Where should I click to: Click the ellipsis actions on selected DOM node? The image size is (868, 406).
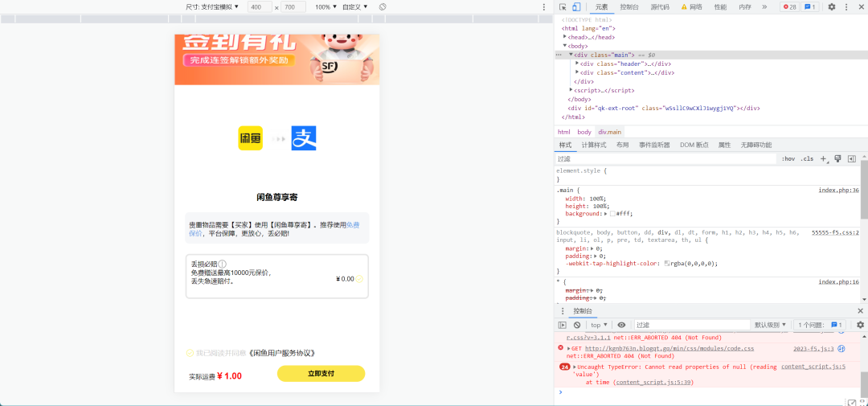click(x=559, y=55)
